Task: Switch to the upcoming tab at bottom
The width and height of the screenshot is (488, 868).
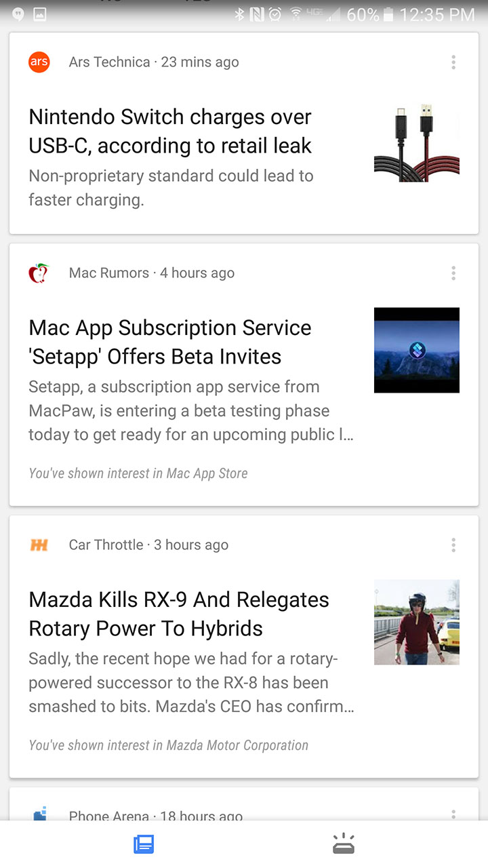Action: pyautogui.click(x=344, y=844)
